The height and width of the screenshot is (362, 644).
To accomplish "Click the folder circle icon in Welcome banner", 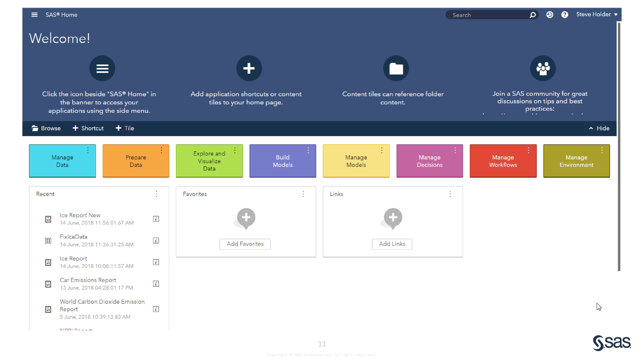I will [396, 68].
